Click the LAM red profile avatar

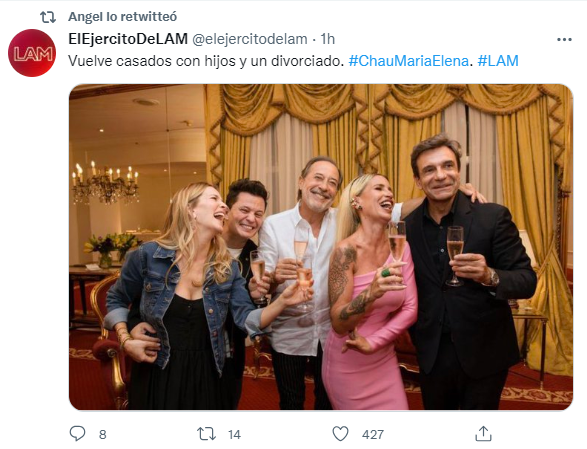coord(32,53)
